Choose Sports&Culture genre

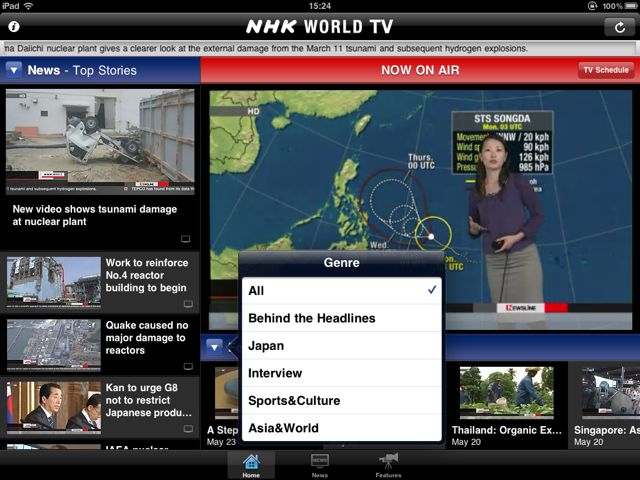tap(342, 400)
